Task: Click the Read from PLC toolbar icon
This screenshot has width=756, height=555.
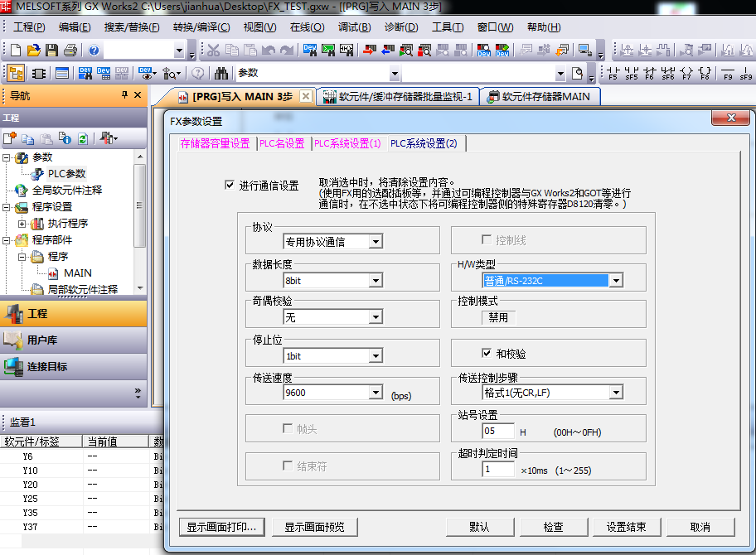Action: coord(388,50)
